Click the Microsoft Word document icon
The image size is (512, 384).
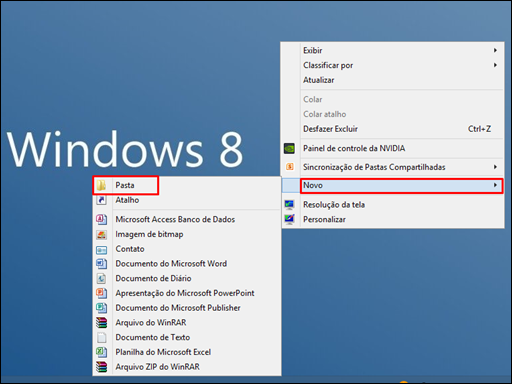click(101, 264)
